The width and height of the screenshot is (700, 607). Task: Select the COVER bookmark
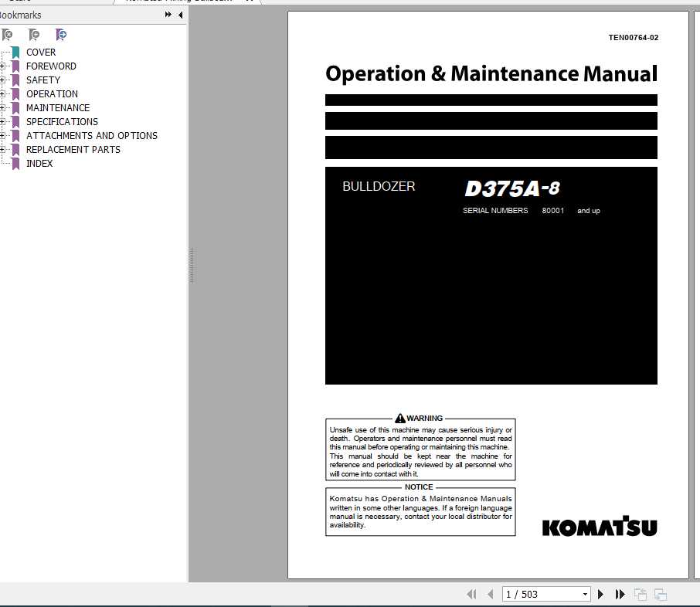pyautogui.click(x=41, y=52)
